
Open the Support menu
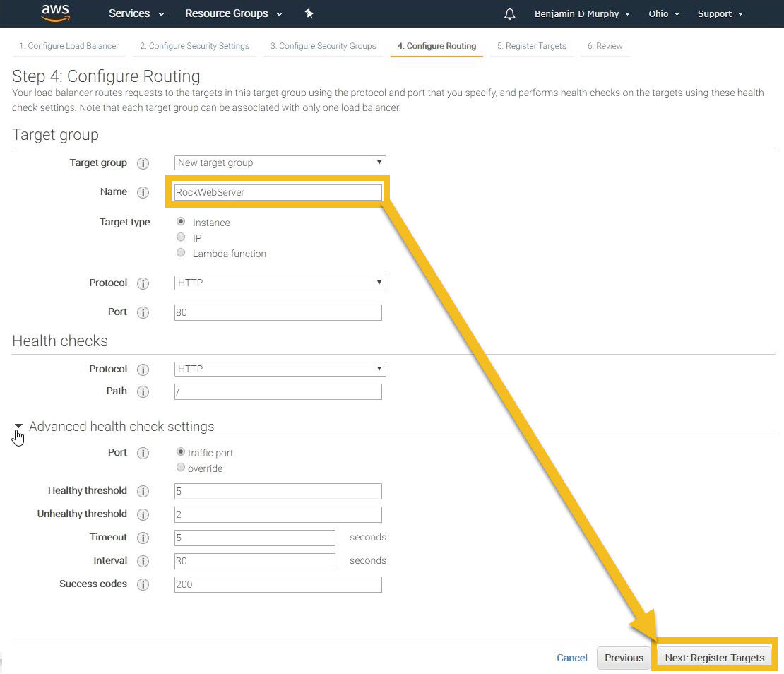click(720, 13)
